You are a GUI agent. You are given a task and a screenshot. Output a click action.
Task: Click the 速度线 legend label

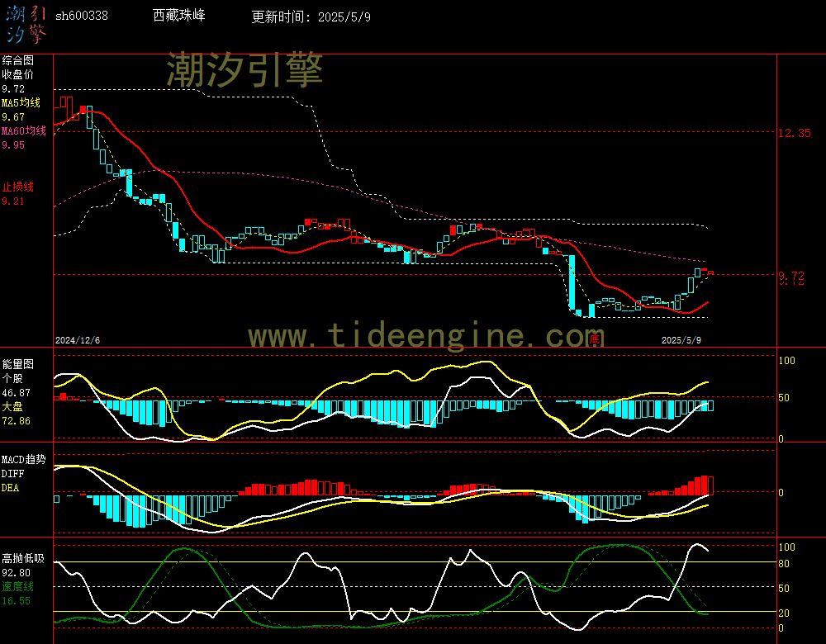18,586
